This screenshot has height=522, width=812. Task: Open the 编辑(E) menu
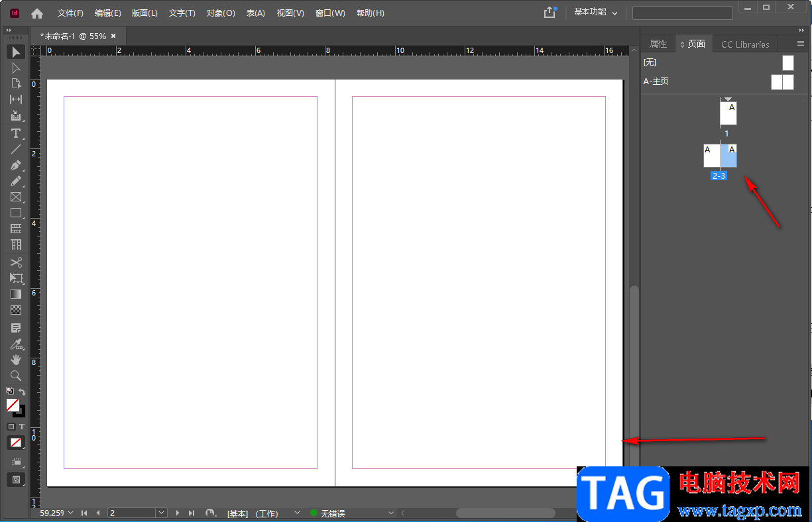pos(108,13)
